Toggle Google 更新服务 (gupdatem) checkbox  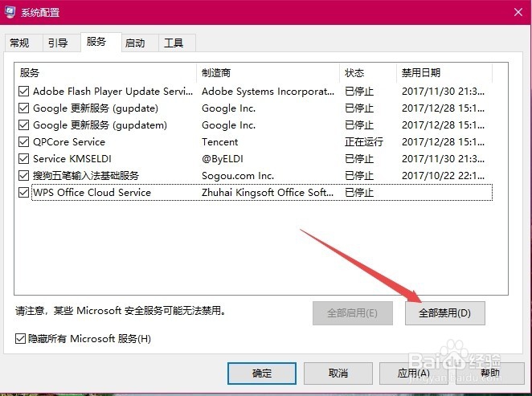tap(23, 125)
